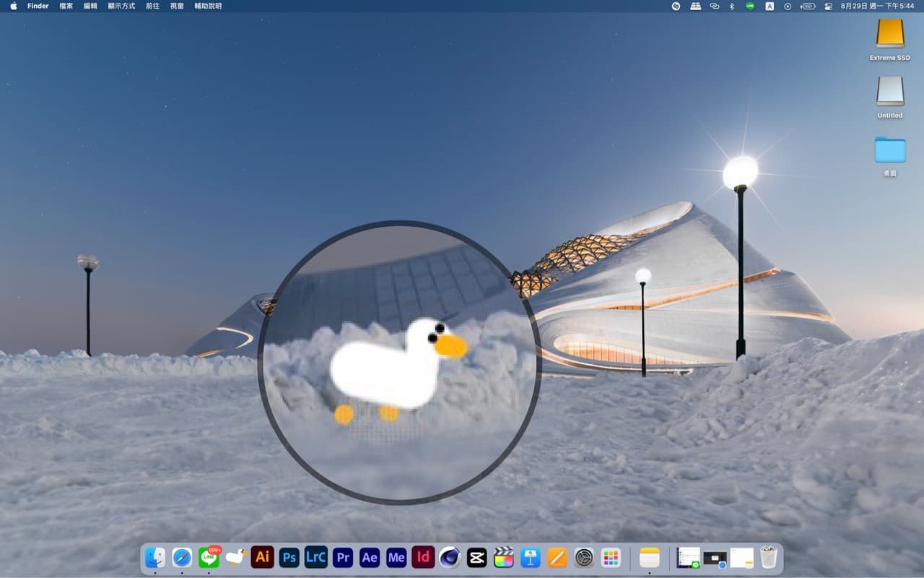
Task: Open the Desktop Goose app in dock
Action: 236,557
